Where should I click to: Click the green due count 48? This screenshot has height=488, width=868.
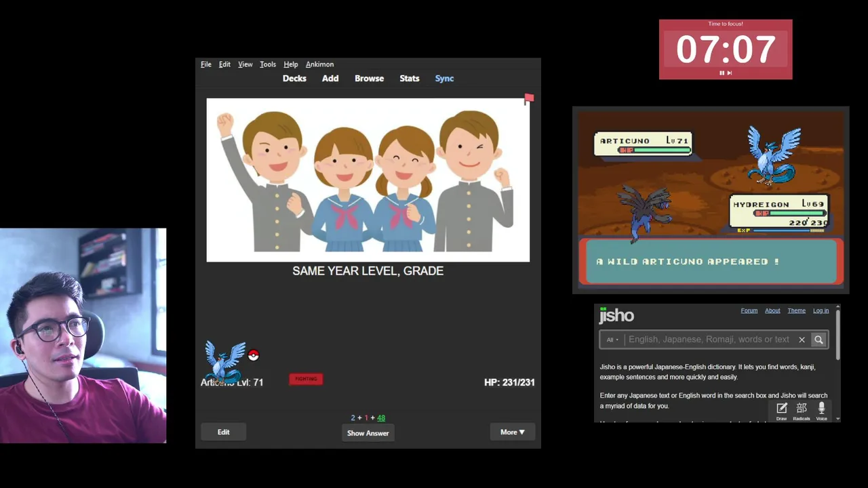(x=381, y=418)
